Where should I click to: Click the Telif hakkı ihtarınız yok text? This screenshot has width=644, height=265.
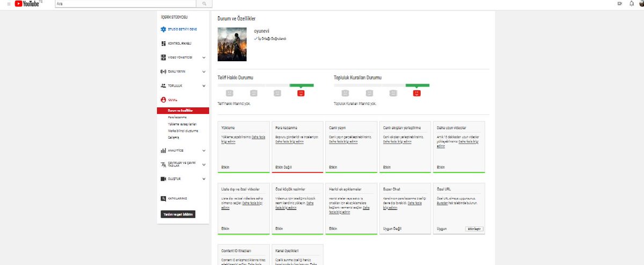coord(235,103)
